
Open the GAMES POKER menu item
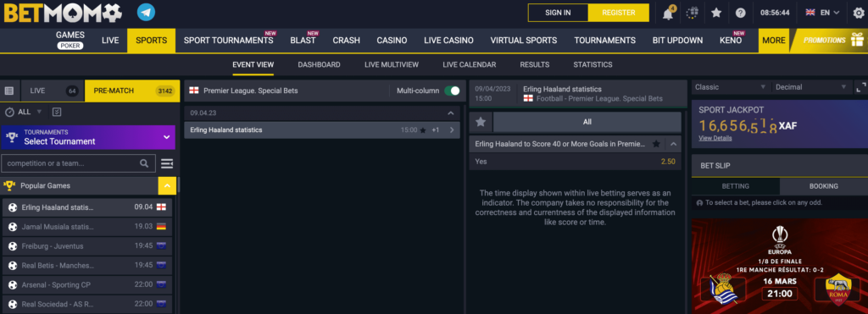70,40
